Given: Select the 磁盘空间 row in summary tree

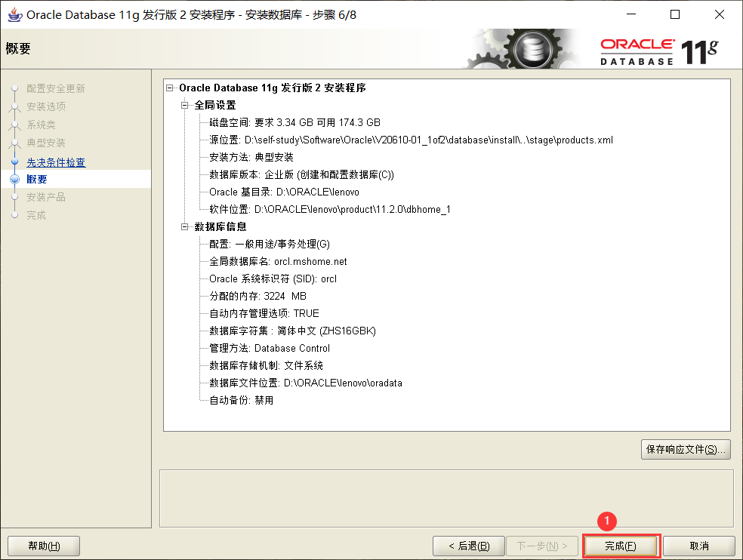Looking at the screenshot, I should pos(294,123).
